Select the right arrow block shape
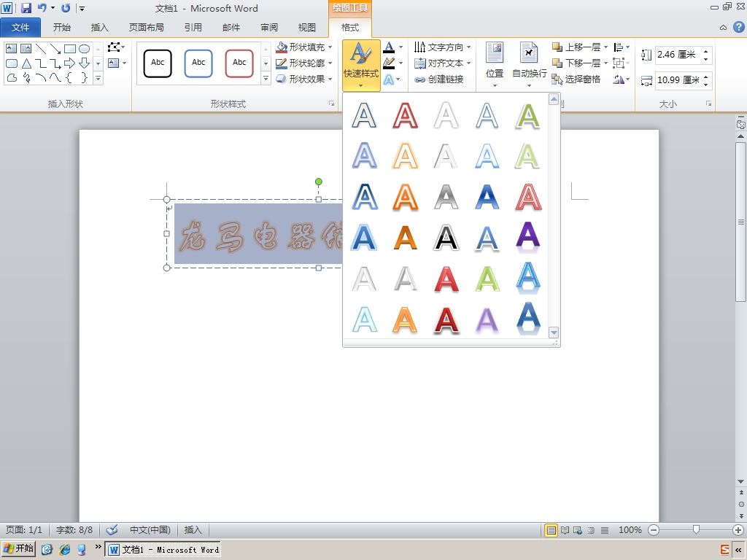The image size is (747, 560). click(x=70, y=63)
